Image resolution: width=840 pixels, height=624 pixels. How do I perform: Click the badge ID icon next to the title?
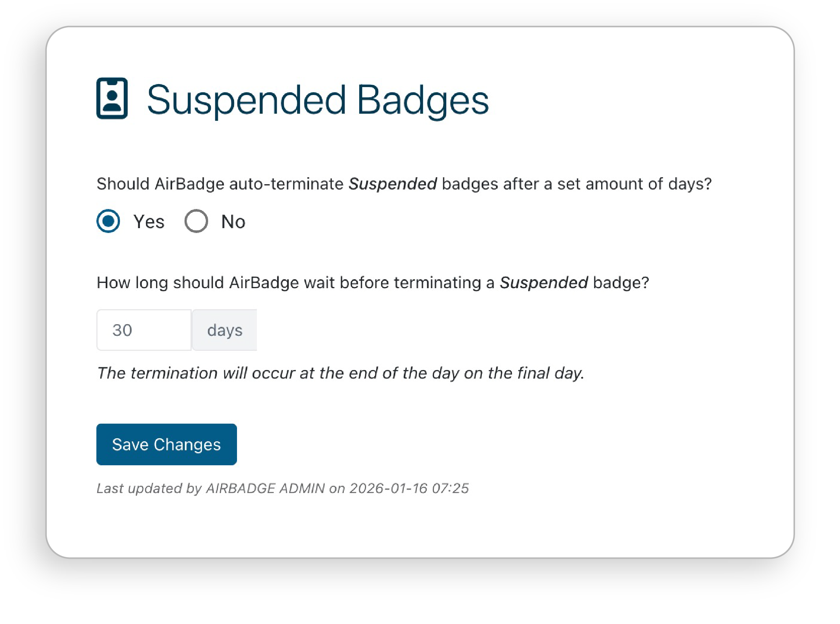111,99
